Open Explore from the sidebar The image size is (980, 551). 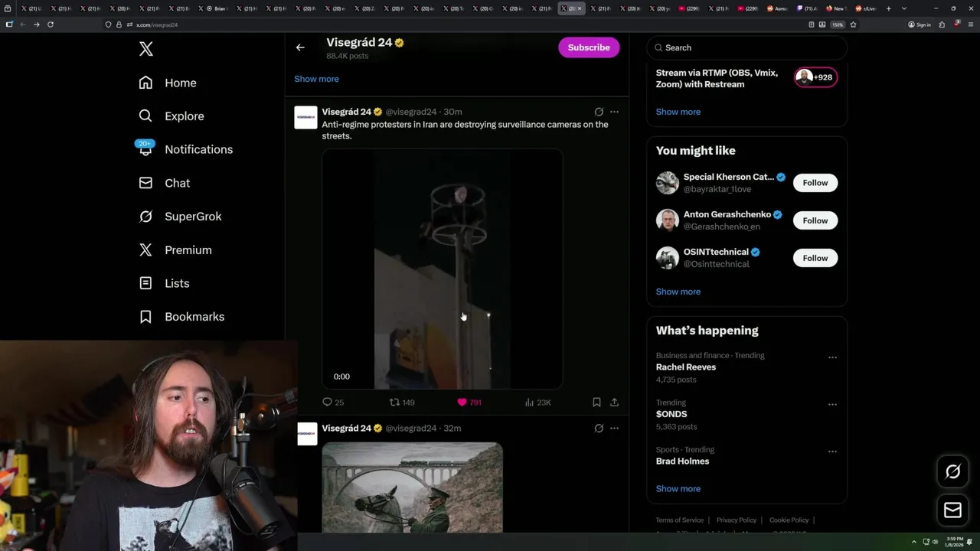pos(171,116)
